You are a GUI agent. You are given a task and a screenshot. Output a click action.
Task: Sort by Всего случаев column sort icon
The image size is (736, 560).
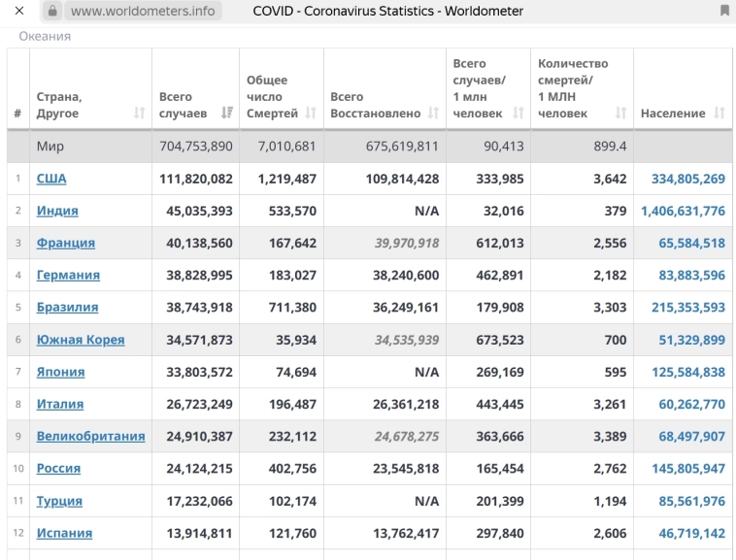click(x=226, y=114)
